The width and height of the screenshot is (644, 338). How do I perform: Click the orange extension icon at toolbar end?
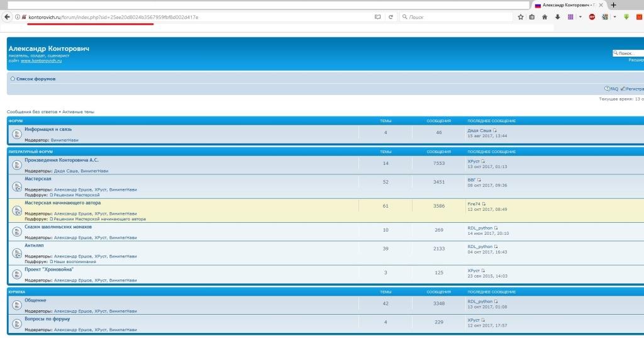pyautogui.click(x=639, y=17)
